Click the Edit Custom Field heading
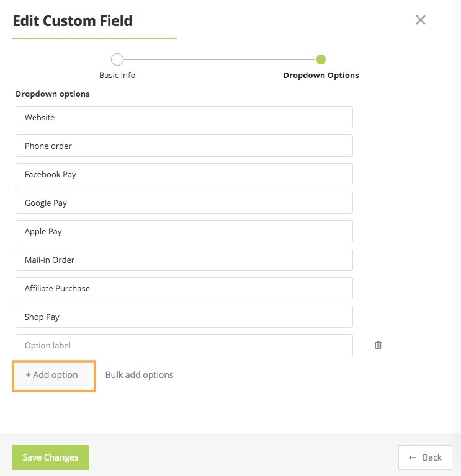The image size is (461, 476). tap(73, 20)
